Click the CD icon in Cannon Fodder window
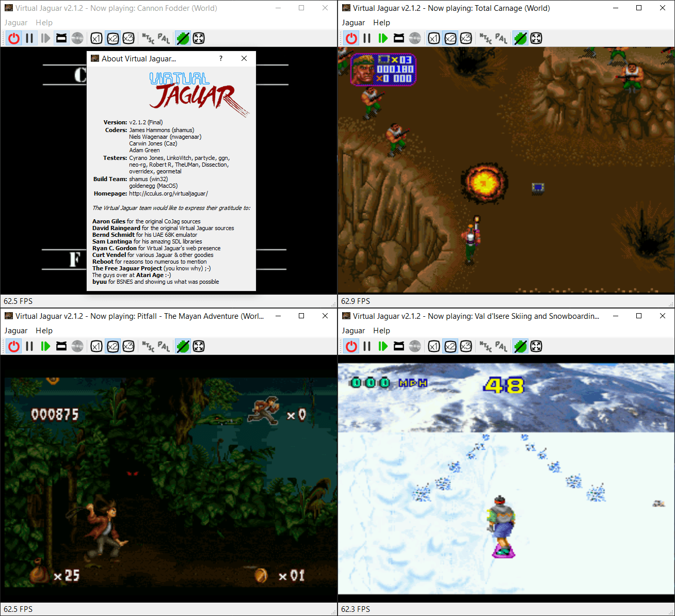Screen dimensions: 675x616 (77, 38)
